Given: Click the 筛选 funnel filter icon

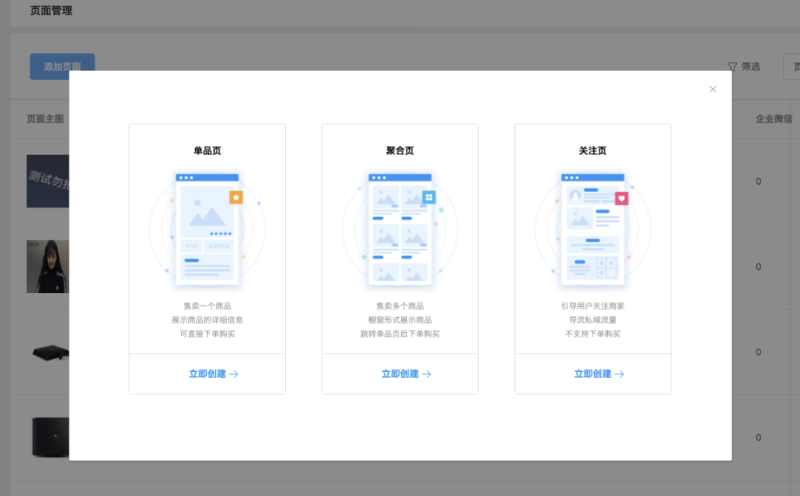Looking at the screenshot, I should tap(732, 67).
